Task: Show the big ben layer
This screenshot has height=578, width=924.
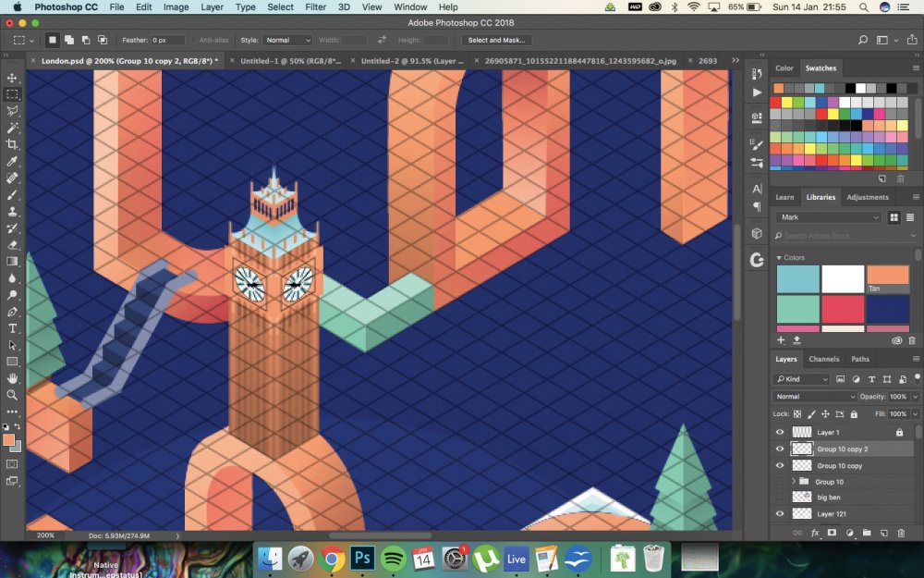Action: [x=780, y=498]
